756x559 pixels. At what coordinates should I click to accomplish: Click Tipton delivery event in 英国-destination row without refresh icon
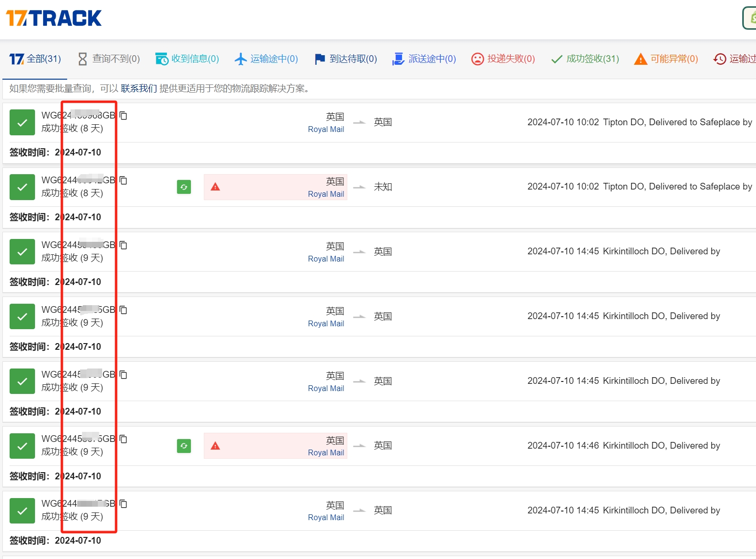(639, 122)
